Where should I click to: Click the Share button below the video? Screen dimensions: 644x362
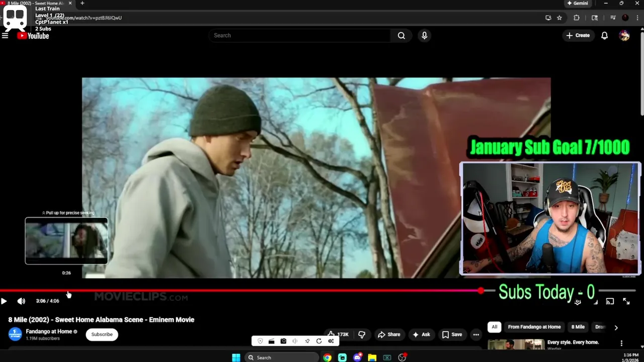click(389, 334)
